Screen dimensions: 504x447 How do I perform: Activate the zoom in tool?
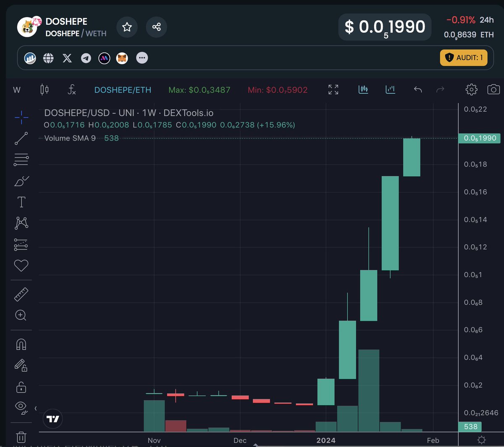(21, 315)
